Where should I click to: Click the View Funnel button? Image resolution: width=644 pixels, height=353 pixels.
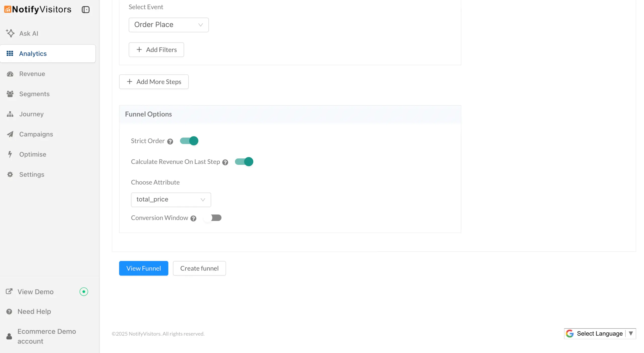tap(143, 268)
